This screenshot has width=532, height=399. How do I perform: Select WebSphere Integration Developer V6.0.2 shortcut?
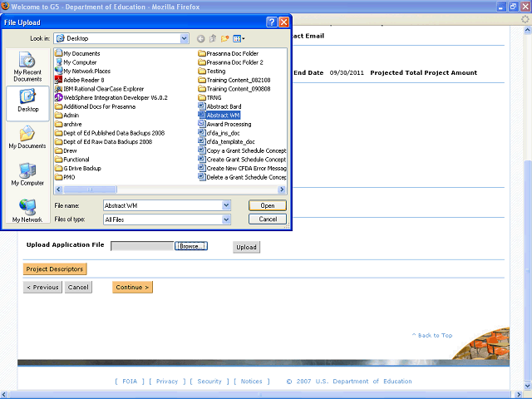[111, 98]
